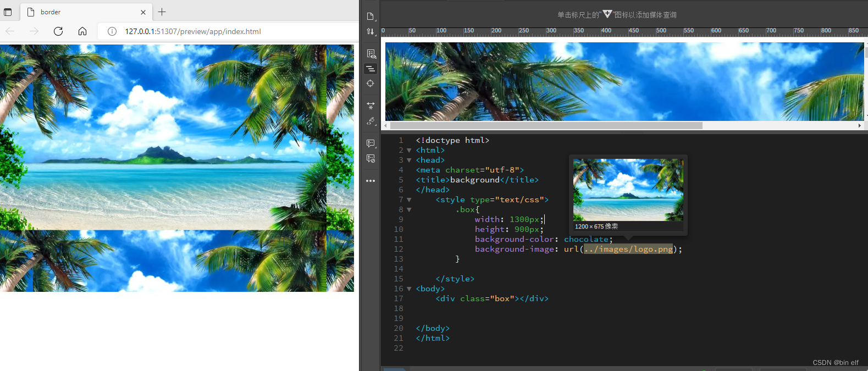Select the 'border' browser tab
This screenshot has width=868, height=371.
pos(87,12)
